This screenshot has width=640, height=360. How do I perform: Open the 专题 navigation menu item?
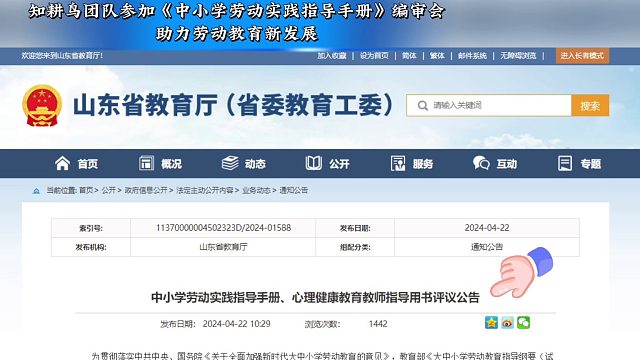[x=591, y=164]
